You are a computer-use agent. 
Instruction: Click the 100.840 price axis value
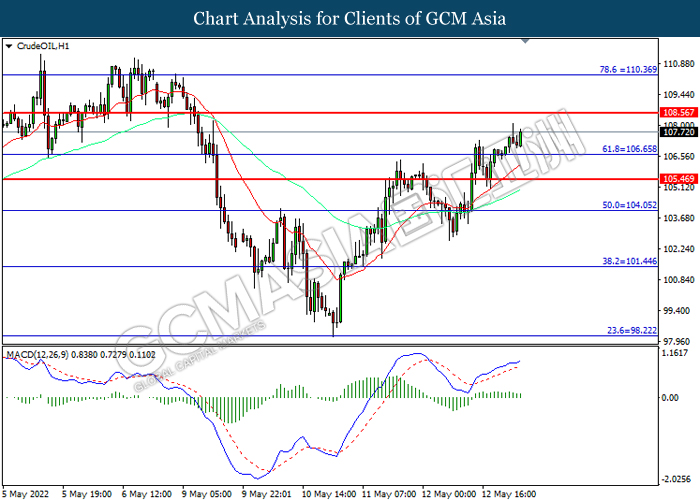tap(679, 279)
